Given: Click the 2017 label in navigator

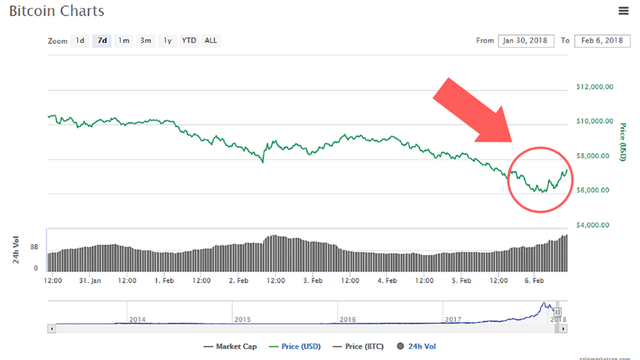Looking at the screenshot, I should tap(453, 319).
